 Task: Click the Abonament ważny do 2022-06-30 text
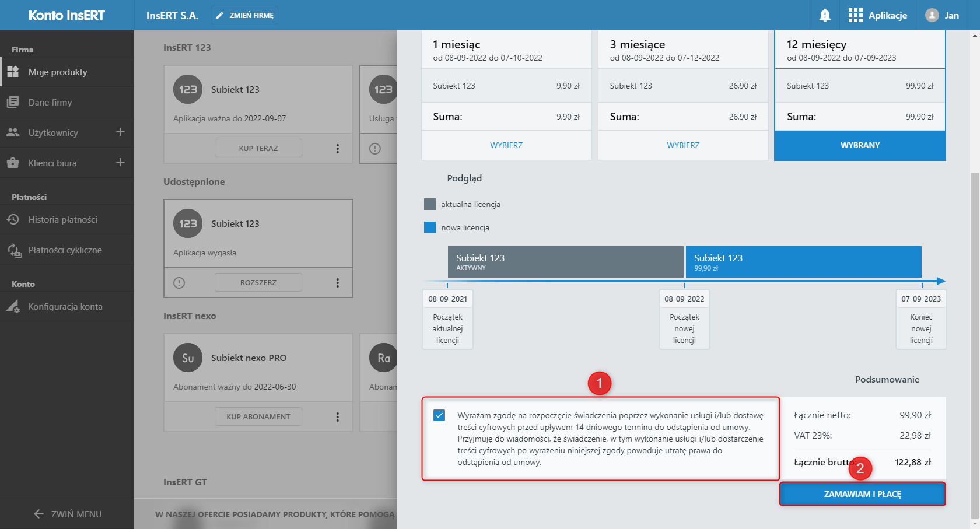(x=235, y=387)
